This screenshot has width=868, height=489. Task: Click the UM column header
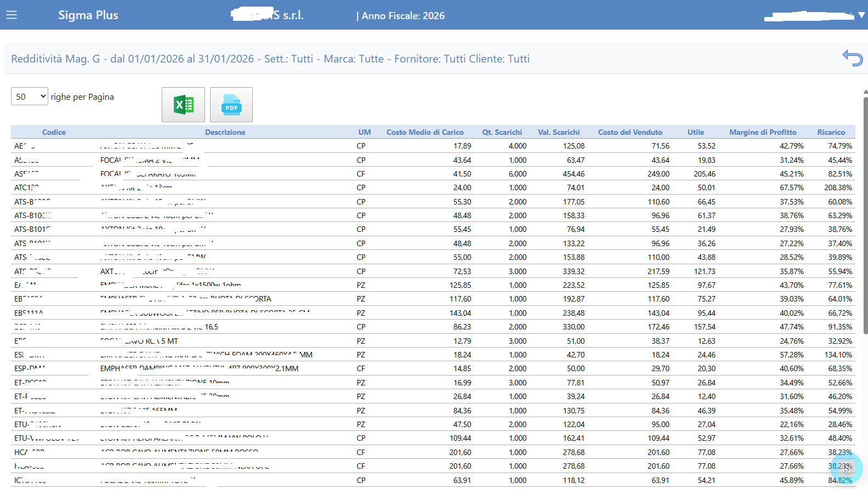pyautogui.click(x=365, y=132)
